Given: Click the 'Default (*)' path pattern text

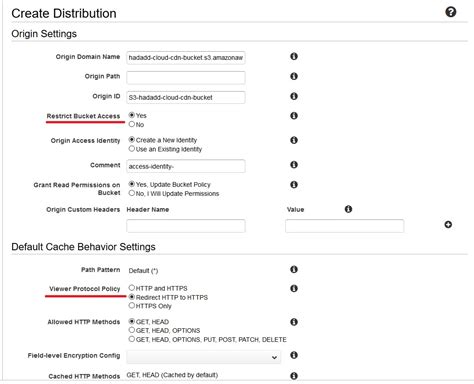Looking at the screenshot, I should 143,271.
